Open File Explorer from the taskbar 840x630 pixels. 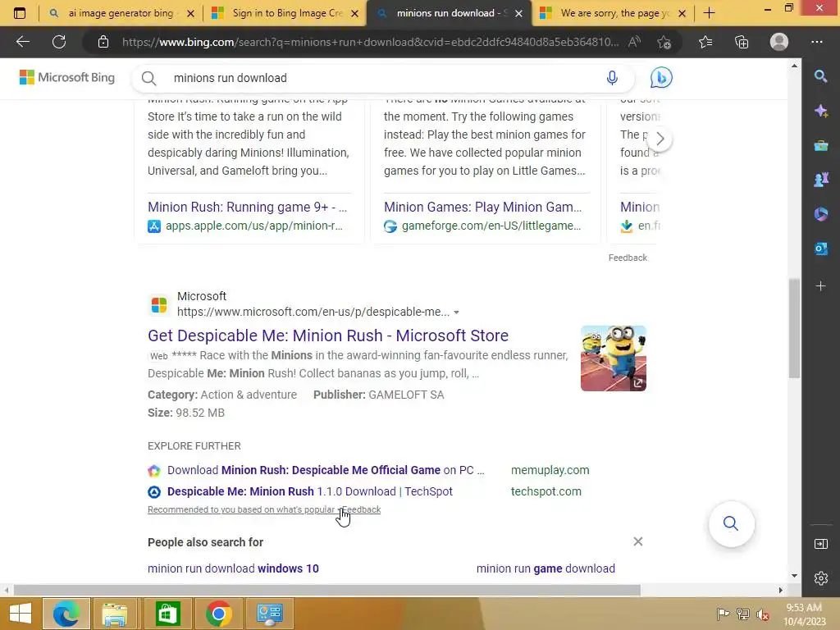tap(115, 614)
